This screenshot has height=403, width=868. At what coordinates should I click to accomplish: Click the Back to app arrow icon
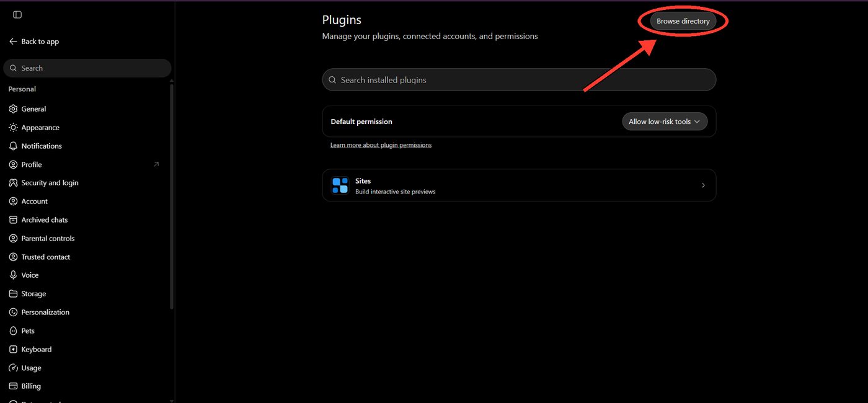pos(13,42)
